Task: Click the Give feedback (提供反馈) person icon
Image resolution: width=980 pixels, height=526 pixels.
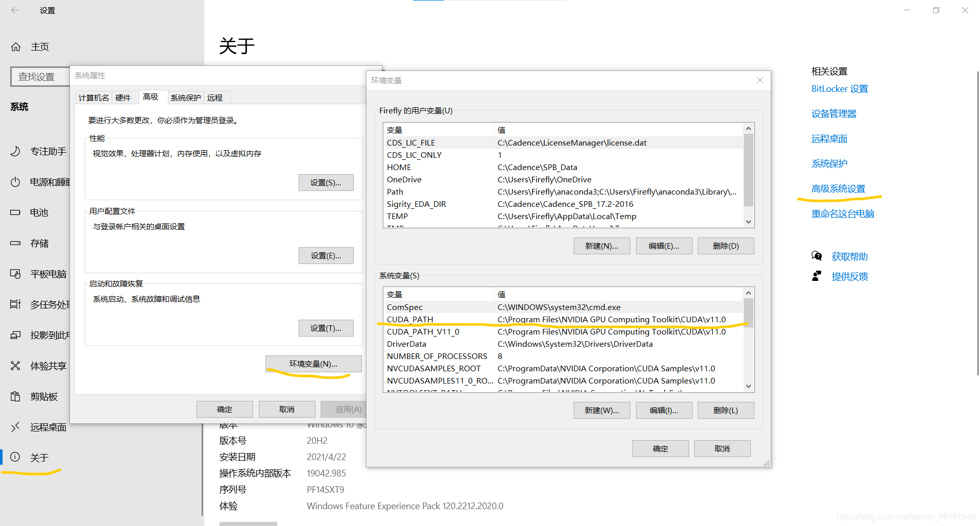Action: tap(817, 276)
